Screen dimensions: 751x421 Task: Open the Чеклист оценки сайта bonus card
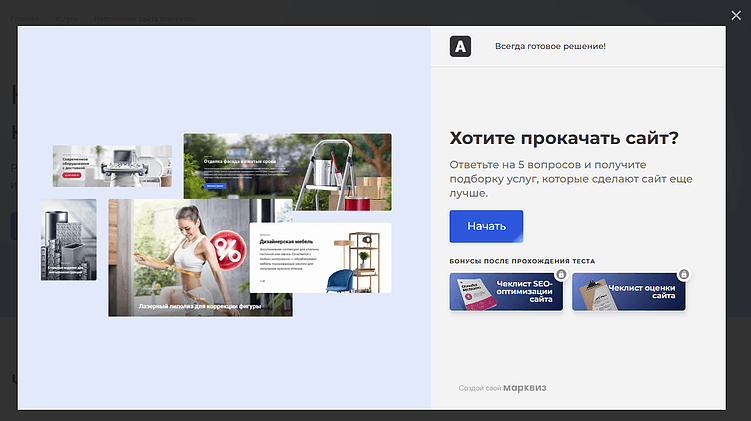[x=628, y=292]
